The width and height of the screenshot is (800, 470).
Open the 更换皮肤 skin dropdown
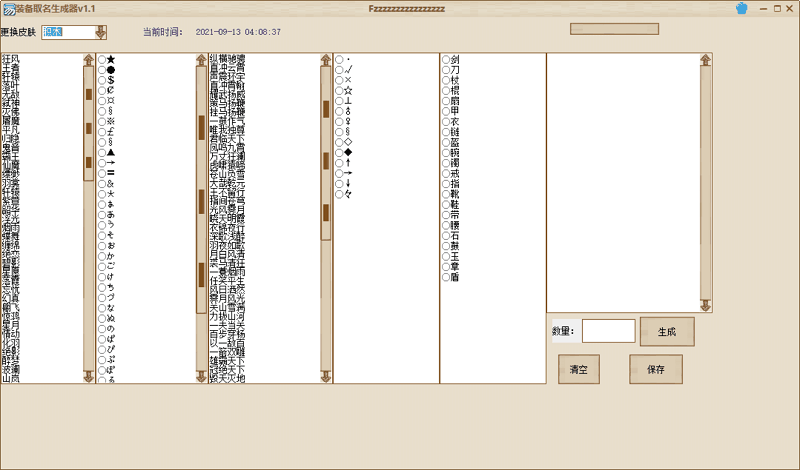[x=100, y=32]
